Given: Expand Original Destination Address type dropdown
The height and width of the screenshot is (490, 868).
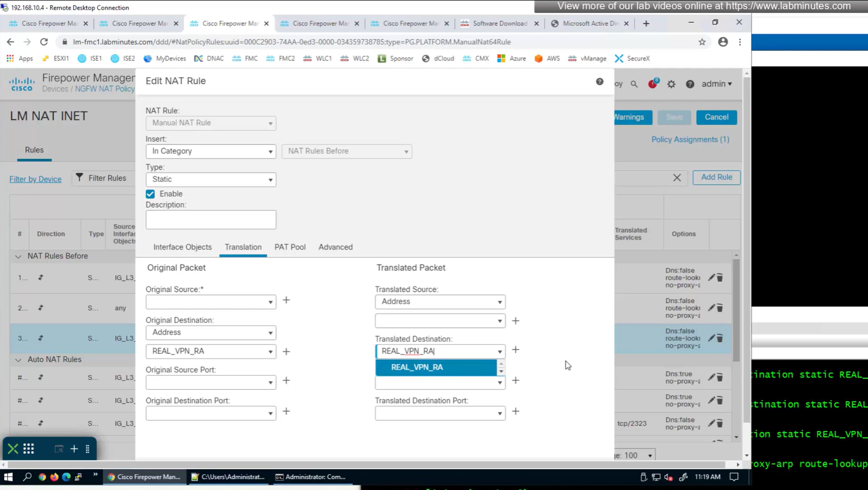Looking at the screenshot, I should point(210,332).
